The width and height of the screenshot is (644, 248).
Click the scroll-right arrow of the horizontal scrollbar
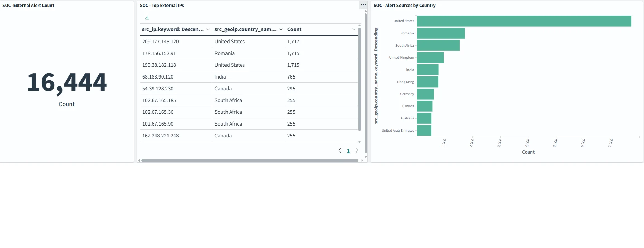pos(362,160)
